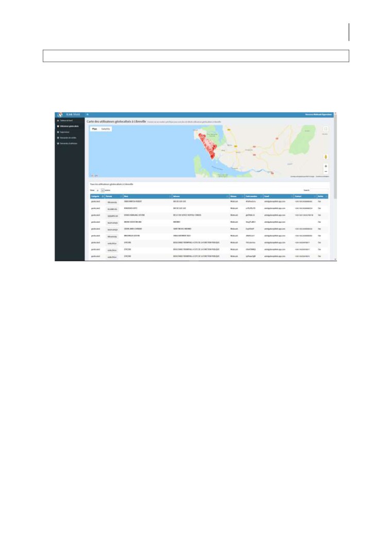Image resolution: width=392 pixels, height=554 pixels.
Task: Click the Tableau de bord sidebar icon
Action: click(x=57, y=120)
